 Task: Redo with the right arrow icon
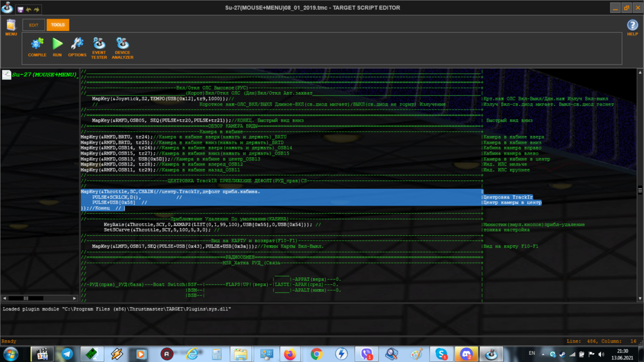tap(37, 9)
